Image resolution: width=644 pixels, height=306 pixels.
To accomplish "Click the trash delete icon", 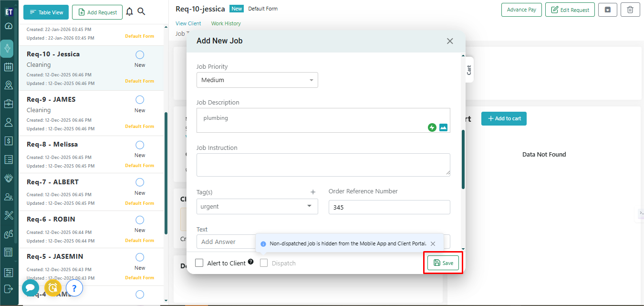I will coord(630,10).
